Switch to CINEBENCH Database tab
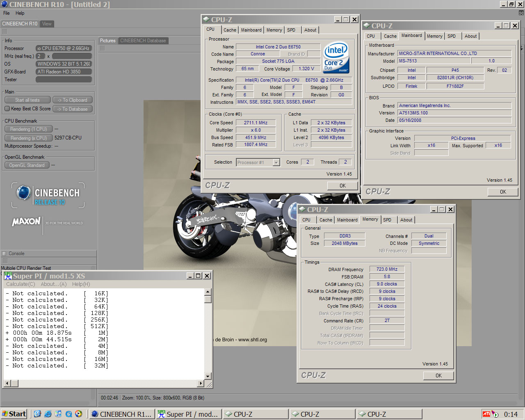Image resolution: width=525 pixels, height=420 pixels. click(x=143, y=41)
